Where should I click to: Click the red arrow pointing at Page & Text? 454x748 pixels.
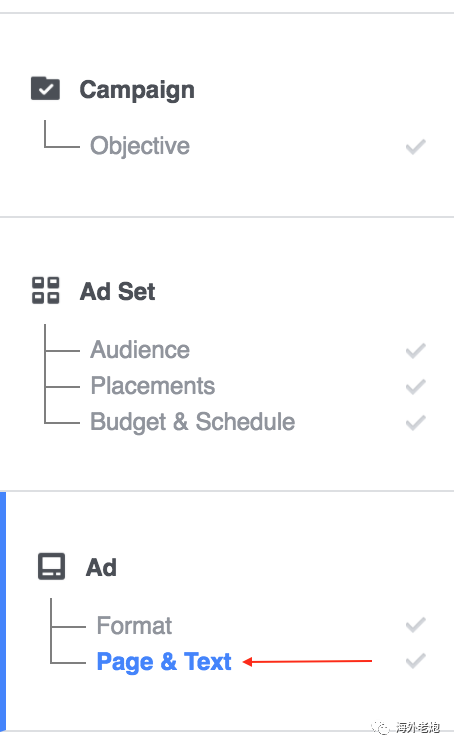coord(308,661)
